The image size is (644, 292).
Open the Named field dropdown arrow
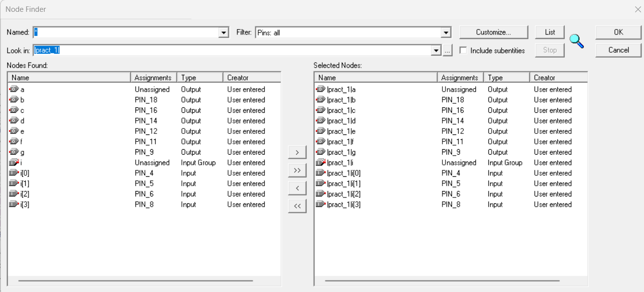(224, 33)
